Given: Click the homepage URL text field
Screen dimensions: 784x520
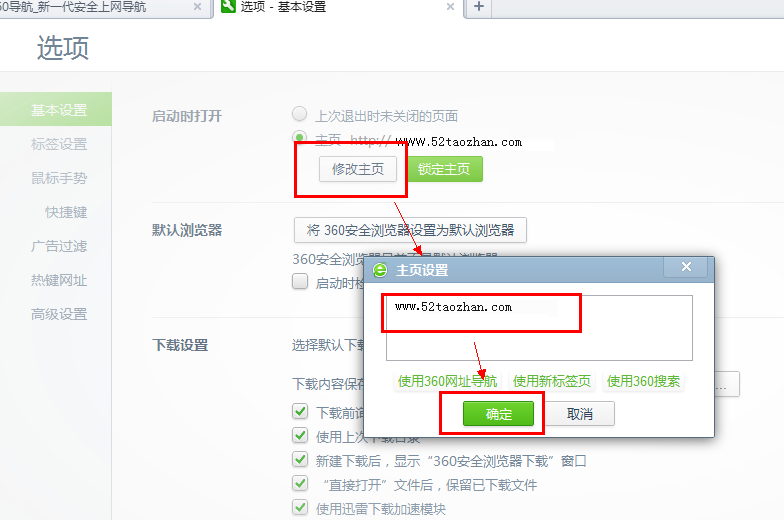Looking at the screenshot, I should click(539, 328).
